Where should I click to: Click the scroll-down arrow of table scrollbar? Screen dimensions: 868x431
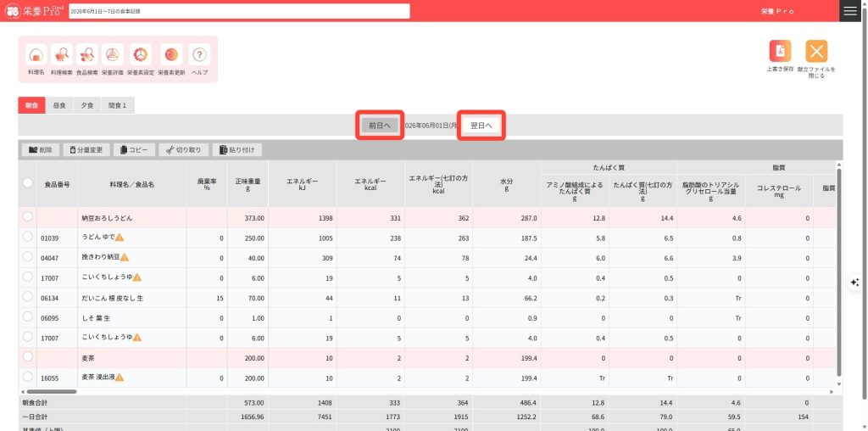839,383
